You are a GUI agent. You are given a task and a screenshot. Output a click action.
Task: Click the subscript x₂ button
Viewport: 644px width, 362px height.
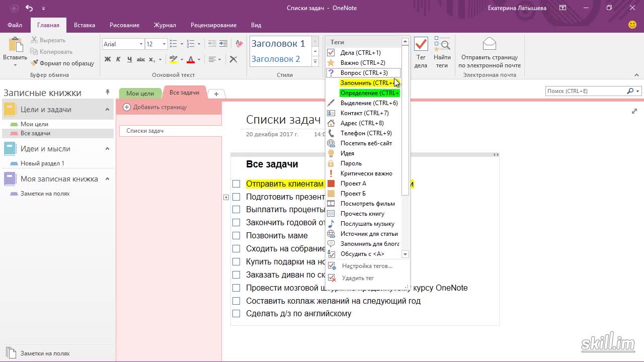pos(152,59)
